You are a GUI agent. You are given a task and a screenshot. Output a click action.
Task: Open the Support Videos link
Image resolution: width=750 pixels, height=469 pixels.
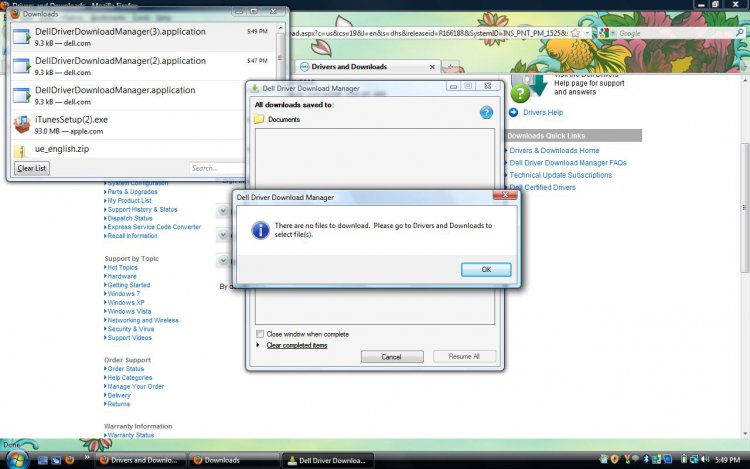pos(129,338)
